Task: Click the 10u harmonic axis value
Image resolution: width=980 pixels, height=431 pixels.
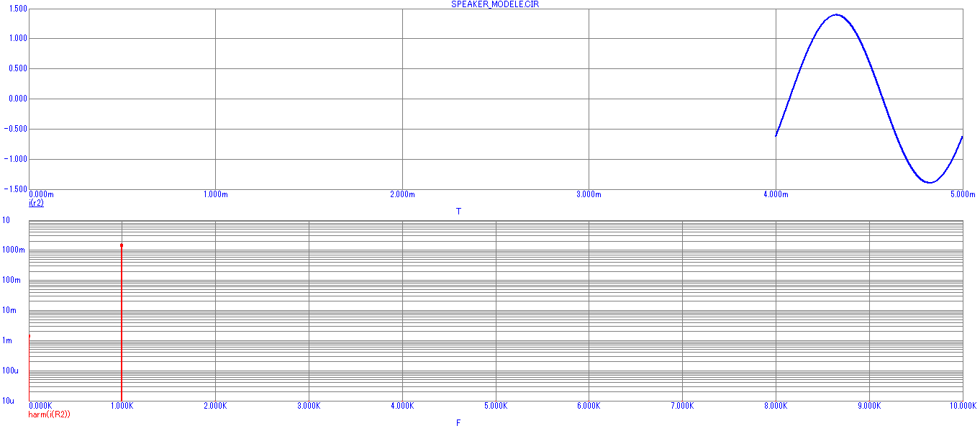Action: (8, 401)
